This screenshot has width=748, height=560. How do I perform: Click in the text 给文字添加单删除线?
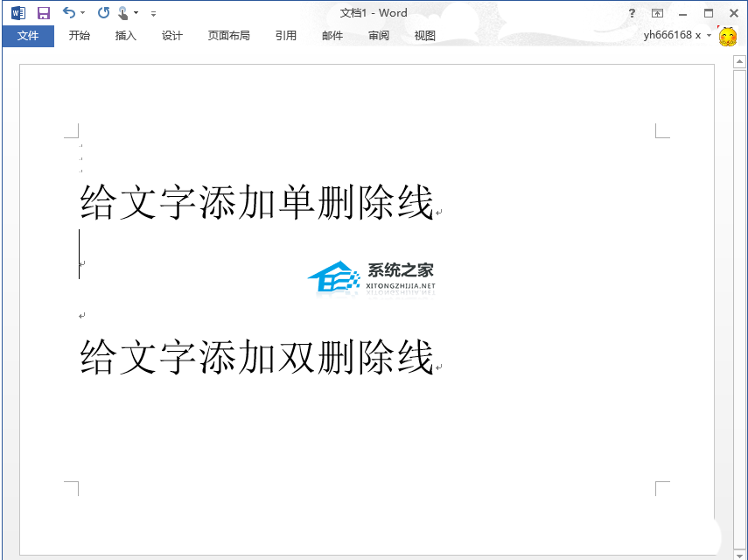pos(256,202)
